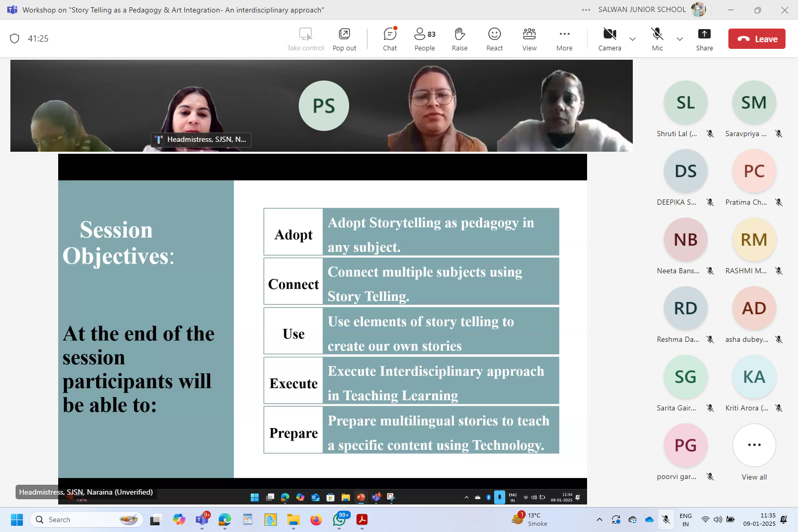The height and width of the screenshot is (532, 798).
Task: Turn on the Camera
Action: (x=609, y=39)
